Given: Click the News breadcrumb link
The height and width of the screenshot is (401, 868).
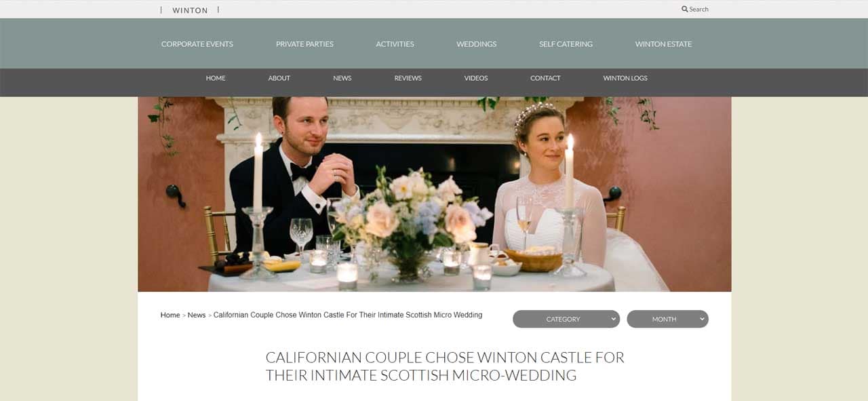Looking at the screenshot, I should [x=197, y=315].
